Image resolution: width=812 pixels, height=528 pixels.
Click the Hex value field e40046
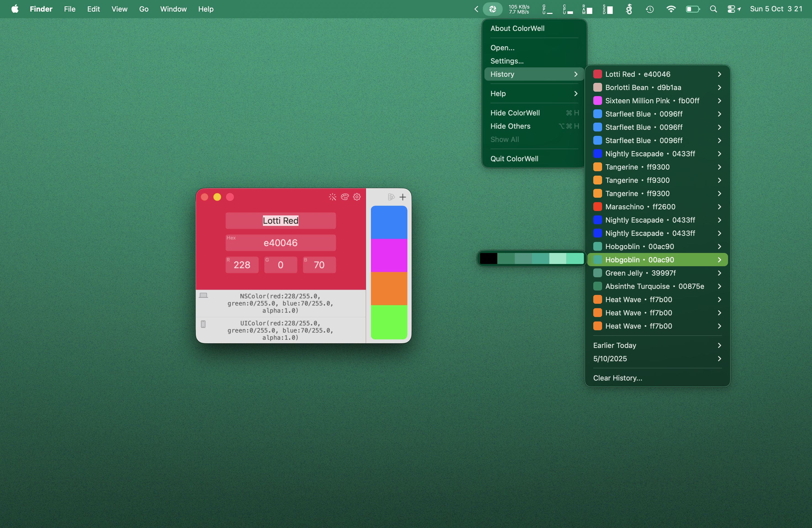pos(280,243)
